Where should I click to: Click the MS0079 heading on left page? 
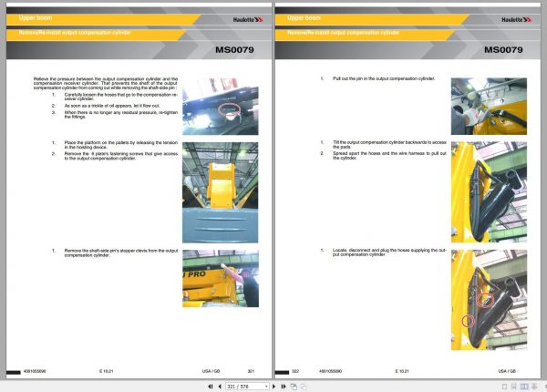point(234,50)
